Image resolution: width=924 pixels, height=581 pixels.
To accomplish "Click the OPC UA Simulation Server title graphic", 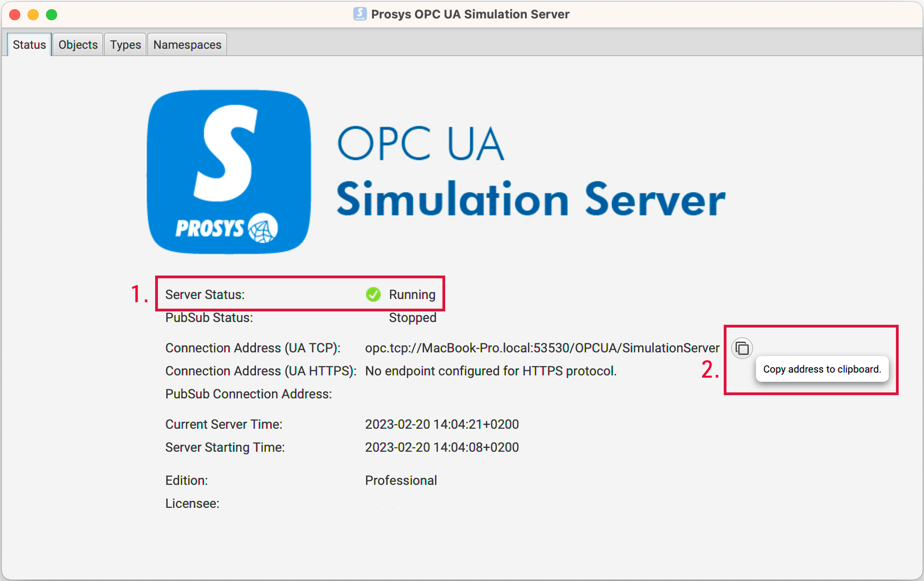I will 530,172.
